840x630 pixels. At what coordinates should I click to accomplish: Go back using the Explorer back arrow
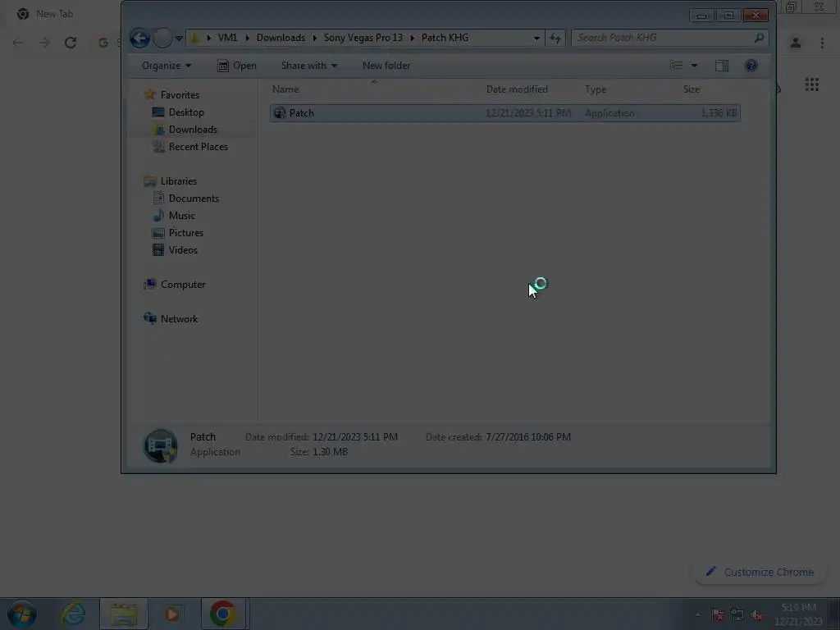(x=139, y=38)
